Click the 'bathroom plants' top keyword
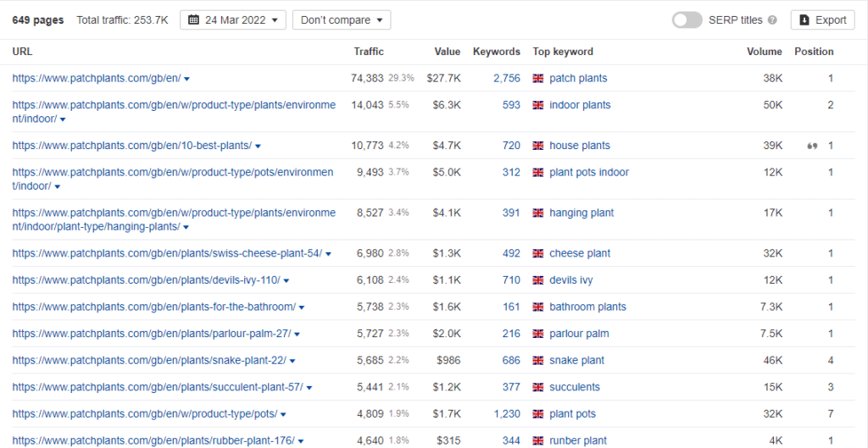Screen dimensions: 868x448 click(588, 307)
